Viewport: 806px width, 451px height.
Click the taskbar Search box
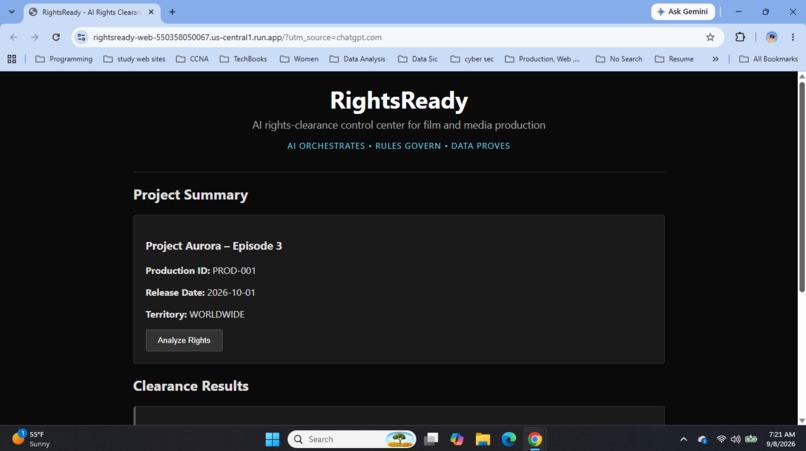pos(352,439)
